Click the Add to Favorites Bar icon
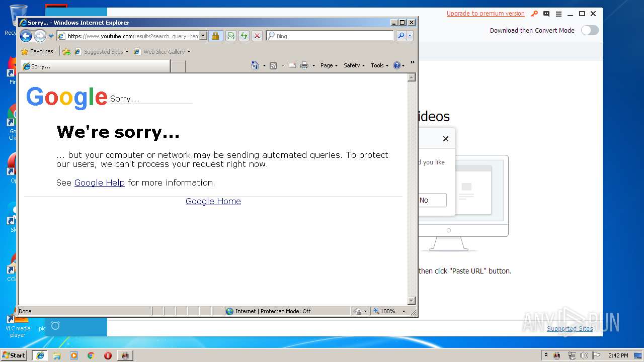This screenshot has width=644, height=362. [66, 51]
